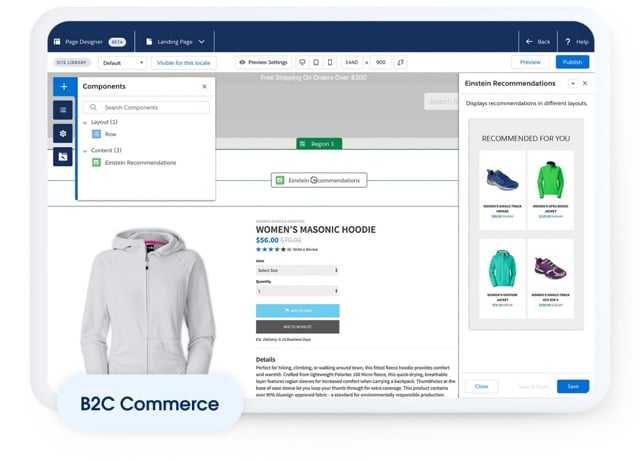Click the hoodie product image
This screenshot has width=640, height=461.
(148, 301)
